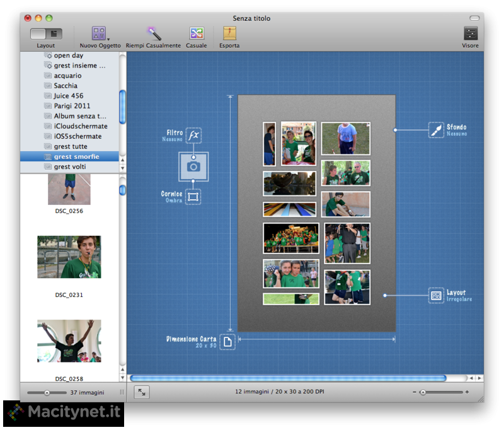Toggle fullscreen with the expand arrows button
Image resolution: width=504 pixels, height=430 pixels.
(x=142, y=392)
